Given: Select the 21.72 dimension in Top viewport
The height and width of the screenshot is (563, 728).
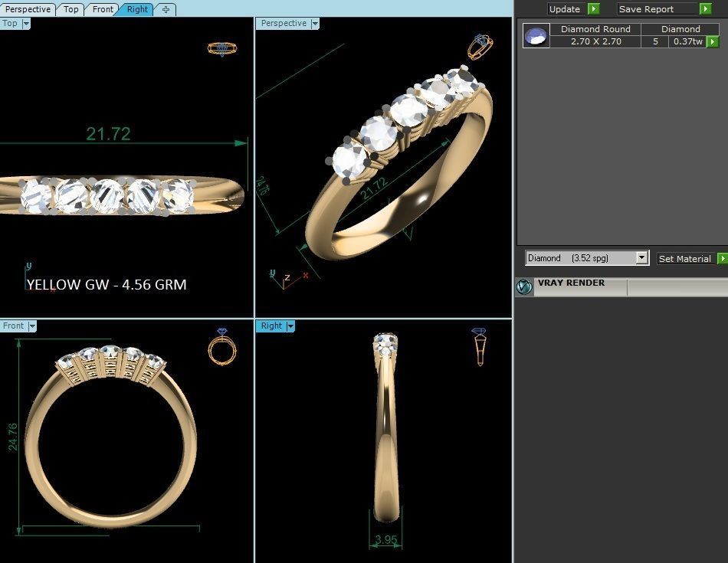Looking at the screenshot, I should click(108, 134).
